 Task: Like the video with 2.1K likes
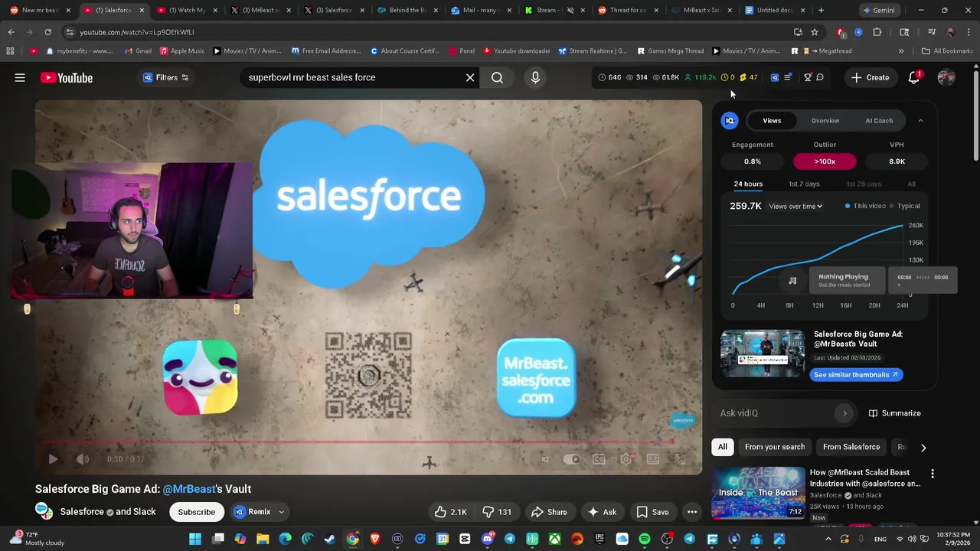450,512
